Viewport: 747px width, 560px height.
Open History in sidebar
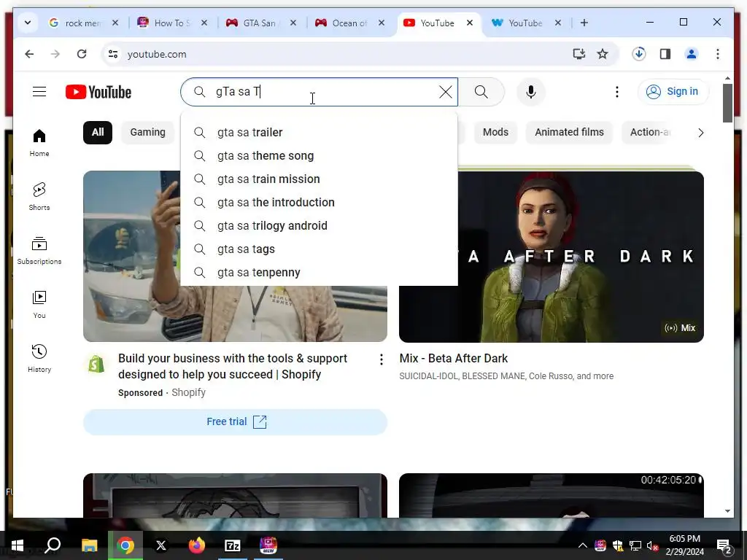click(39, 358)
